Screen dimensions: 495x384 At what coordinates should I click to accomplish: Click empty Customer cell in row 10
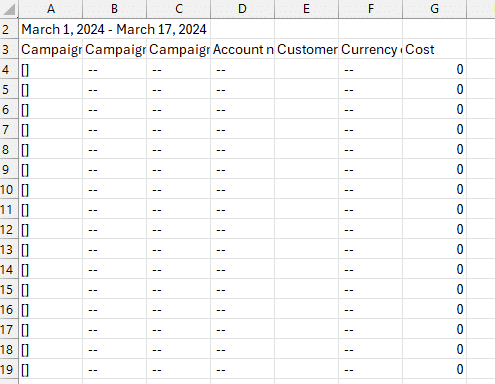click(x=306, y=189)
